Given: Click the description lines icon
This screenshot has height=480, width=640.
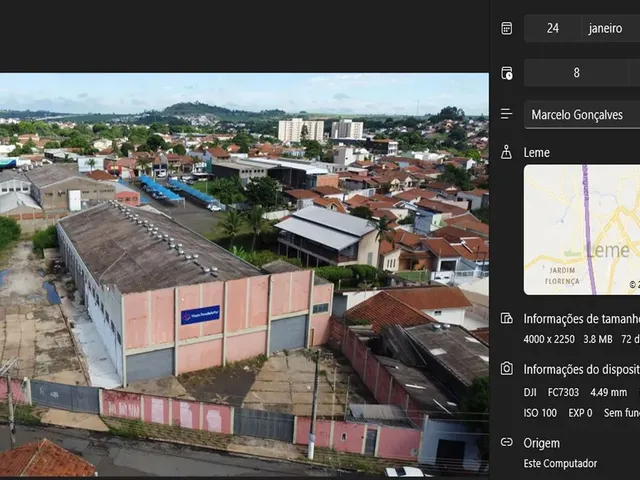Looking at the screenshot, I should pyautogui.click(x=506, y=114).
